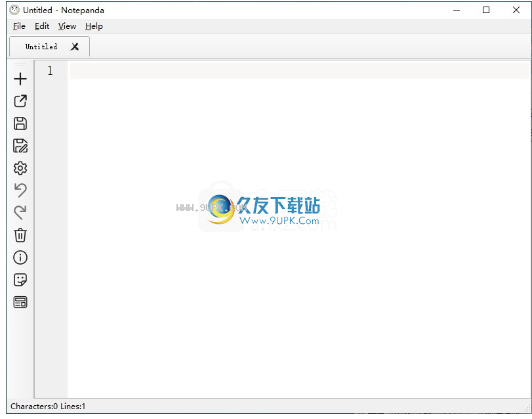Minimize the Notepanda window
Screen dimensions: 532x419
pos(457,11)
